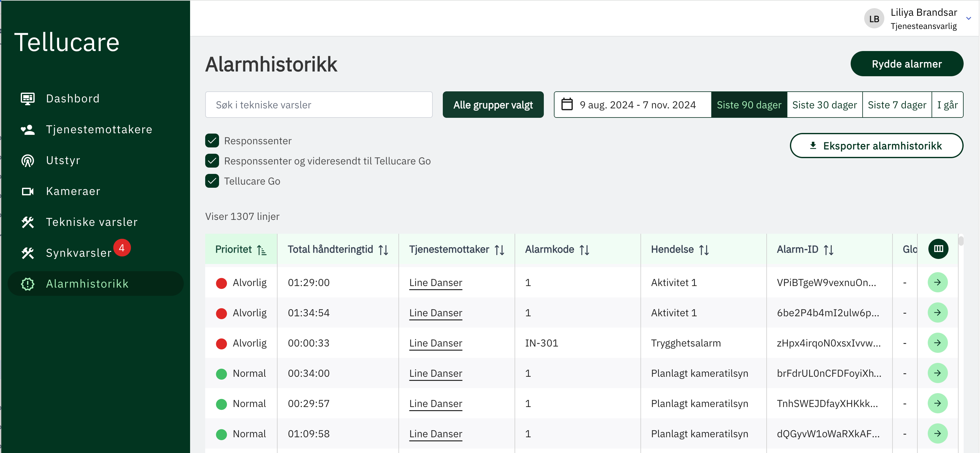Select the I går range
Screen dimensions: 980x453
[947, 105]
